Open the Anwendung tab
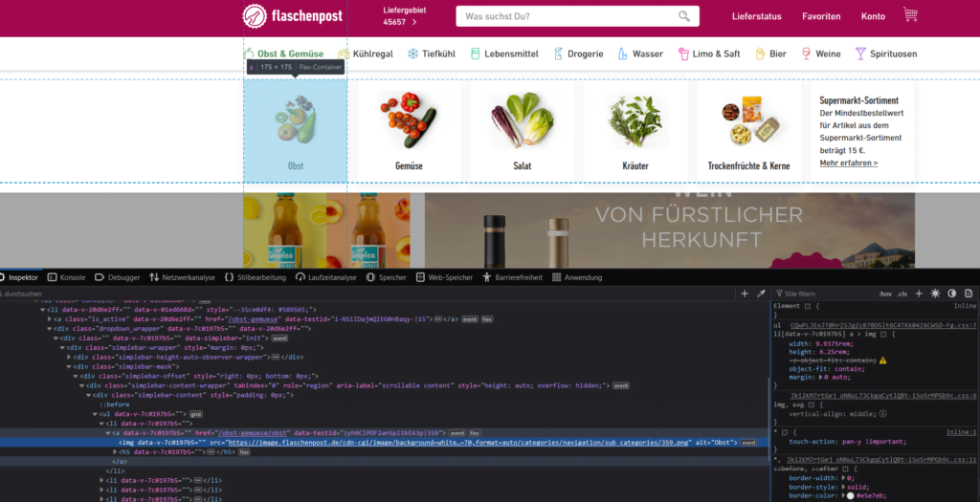Screen dimensions: 980x502 point(577,277)
